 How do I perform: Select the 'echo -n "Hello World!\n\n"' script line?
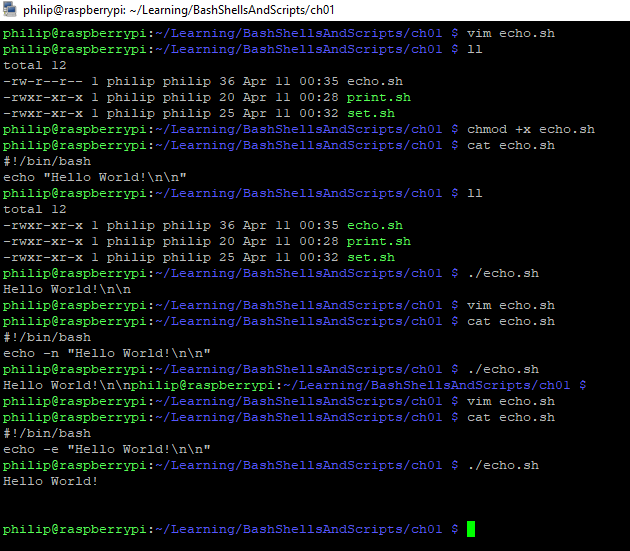106,353
